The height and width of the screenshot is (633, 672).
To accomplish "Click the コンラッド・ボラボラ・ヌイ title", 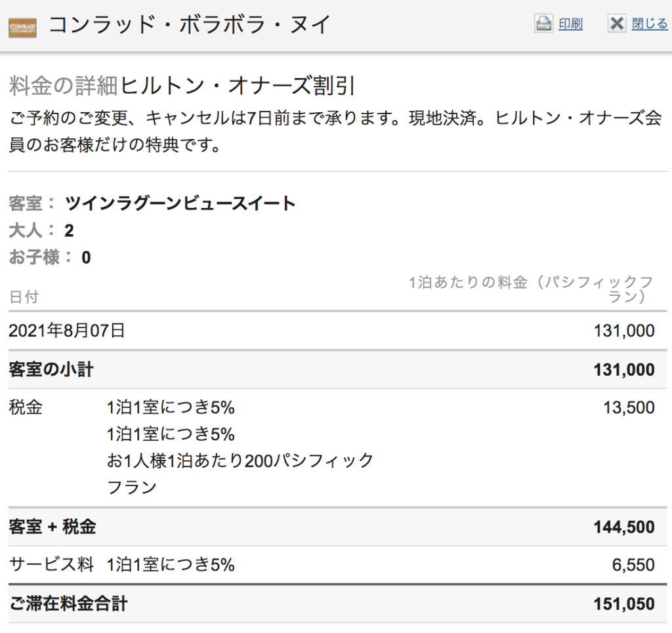I will [190, 24].
